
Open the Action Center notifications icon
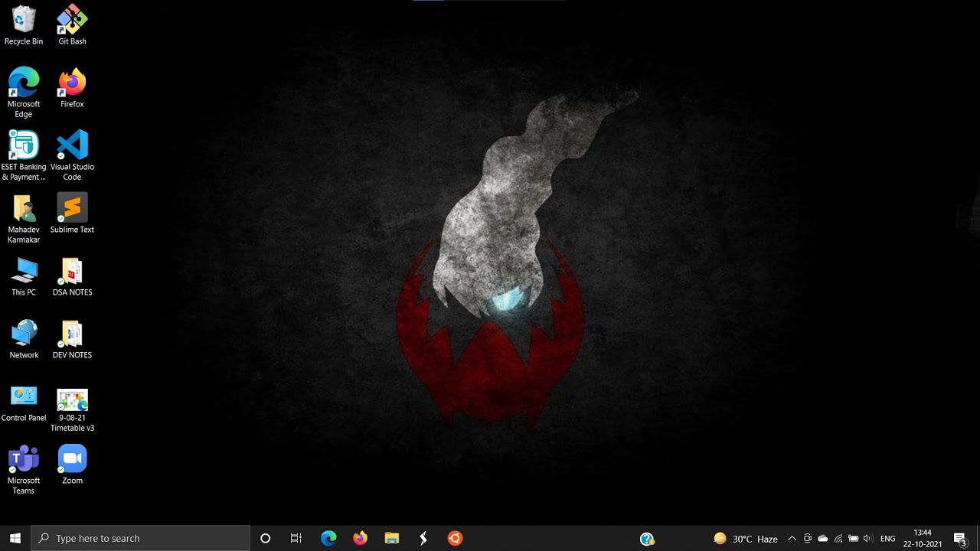pyautogui.click(x=960, y=539)
